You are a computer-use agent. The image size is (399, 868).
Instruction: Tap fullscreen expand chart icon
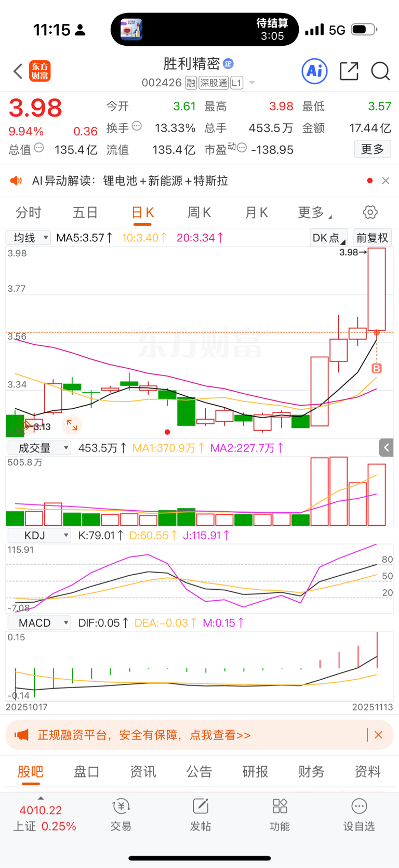pos(72,425)
